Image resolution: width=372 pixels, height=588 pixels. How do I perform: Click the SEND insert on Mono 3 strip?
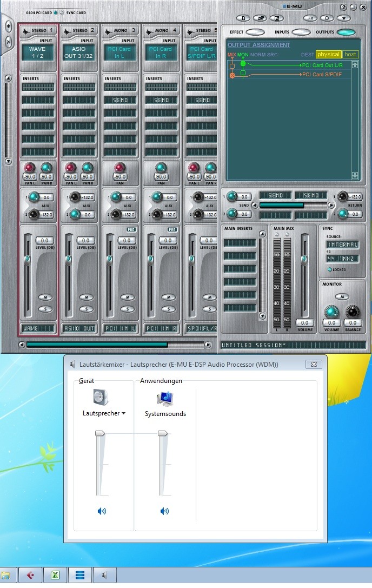(x=121, y=100)
